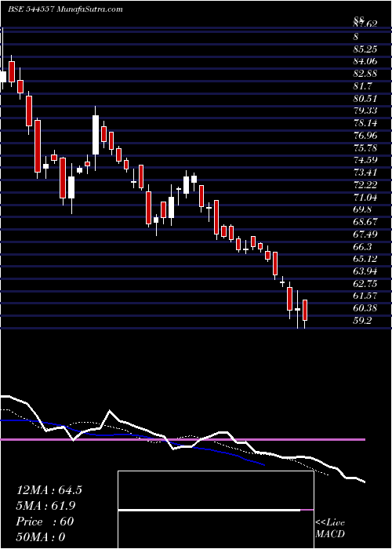392x549 pixels.
Task: Click the 69.8 price axis label
Action: pyautogui.click(x=362, y=209)
